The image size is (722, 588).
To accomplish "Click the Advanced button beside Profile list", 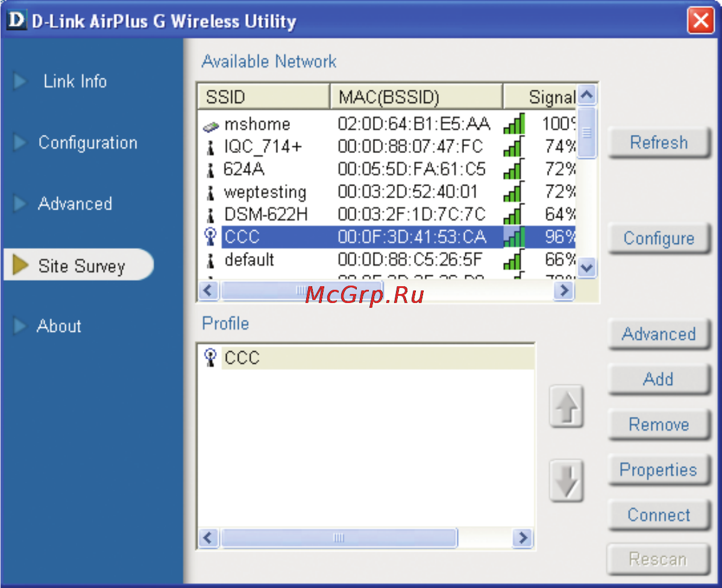I will click(659, 334).
